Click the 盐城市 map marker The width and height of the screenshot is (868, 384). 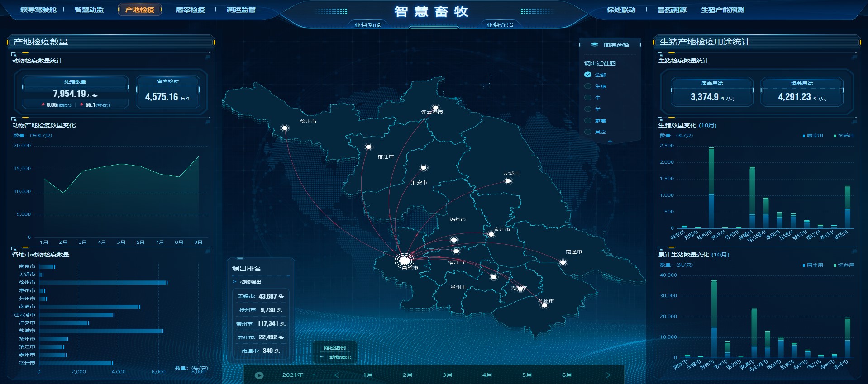coord(508,181)
